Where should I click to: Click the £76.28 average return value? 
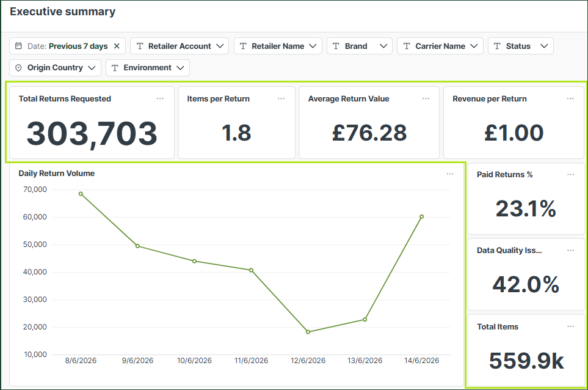click(x=369, y=133)
